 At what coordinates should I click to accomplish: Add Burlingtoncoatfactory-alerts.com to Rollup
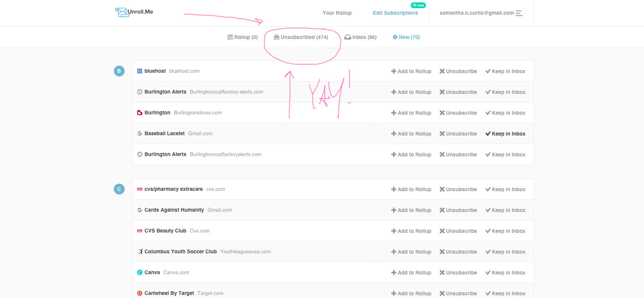411,92
